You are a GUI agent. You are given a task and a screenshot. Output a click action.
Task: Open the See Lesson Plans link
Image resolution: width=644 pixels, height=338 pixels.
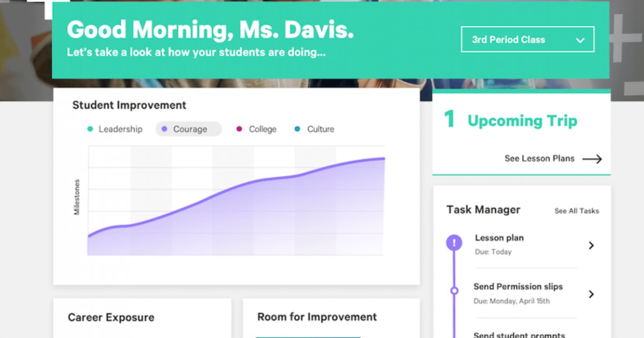[x=539, y=159]
